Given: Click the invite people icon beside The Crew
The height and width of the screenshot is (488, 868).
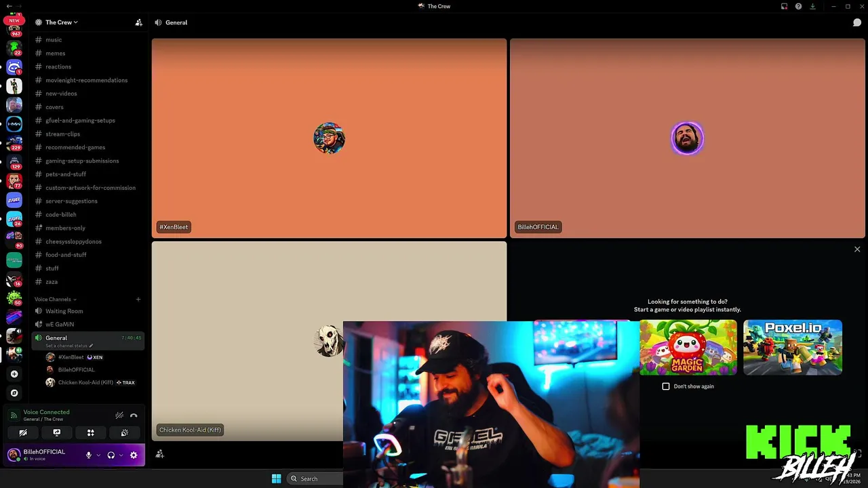Looking at the screenshot, I should 138,22.
